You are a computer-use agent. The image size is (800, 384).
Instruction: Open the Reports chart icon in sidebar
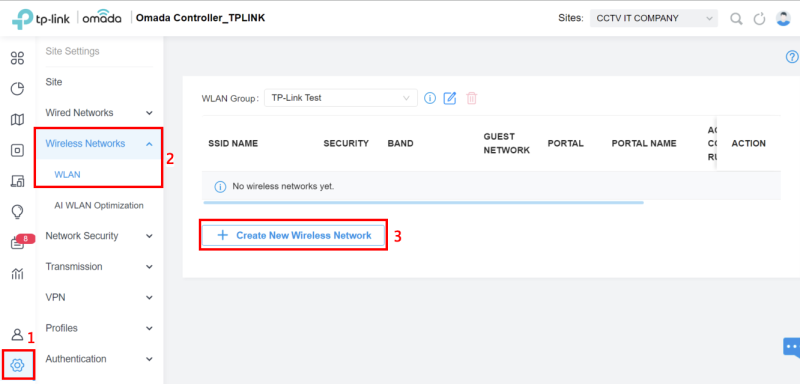click(17, 274)
